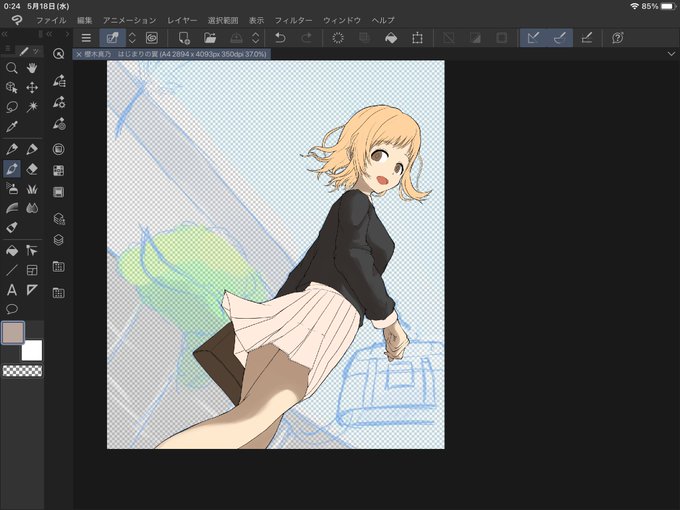Screen dimensions: 680x510
Task: Open the レイヤー menu
Action: (x=182, y=20)
